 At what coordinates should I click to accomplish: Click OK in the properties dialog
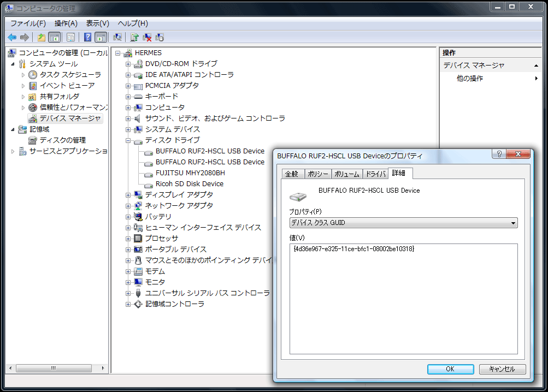[450, 369]
